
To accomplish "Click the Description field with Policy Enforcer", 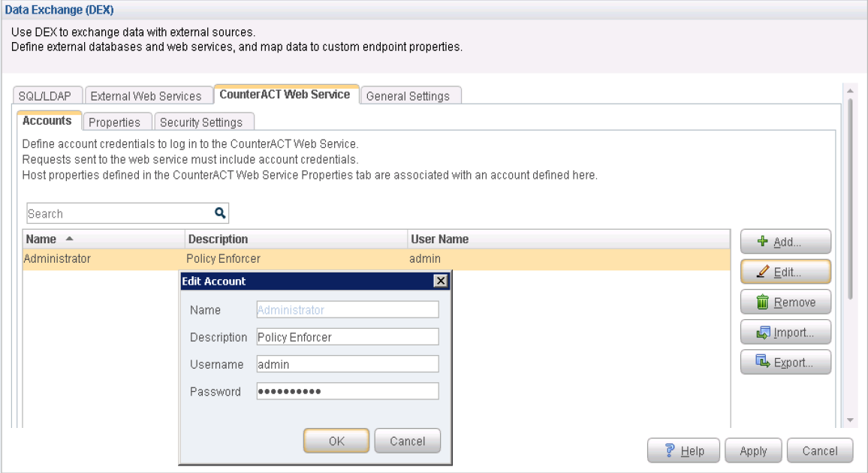I will 348,336.
